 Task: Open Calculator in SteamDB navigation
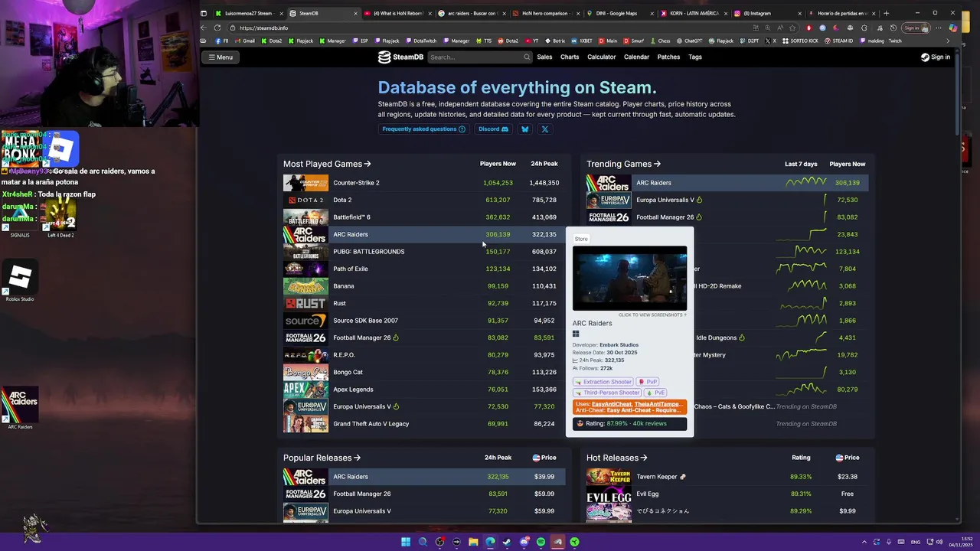(602, 57)
